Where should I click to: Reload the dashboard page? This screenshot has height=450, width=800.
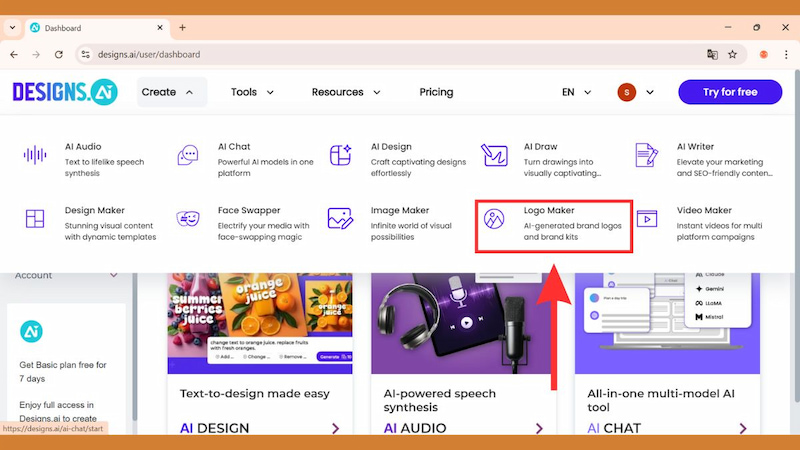point(59,55)
